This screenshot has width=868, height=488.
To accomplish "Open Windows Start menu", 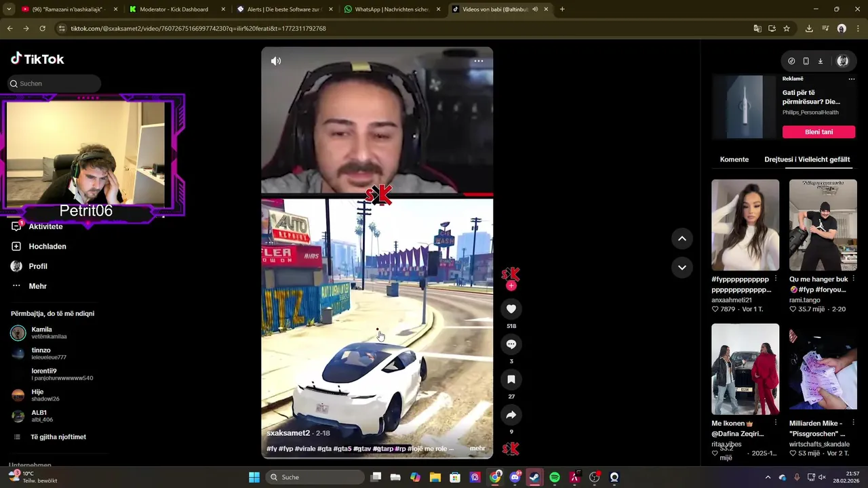I will (x=254, y=477).
